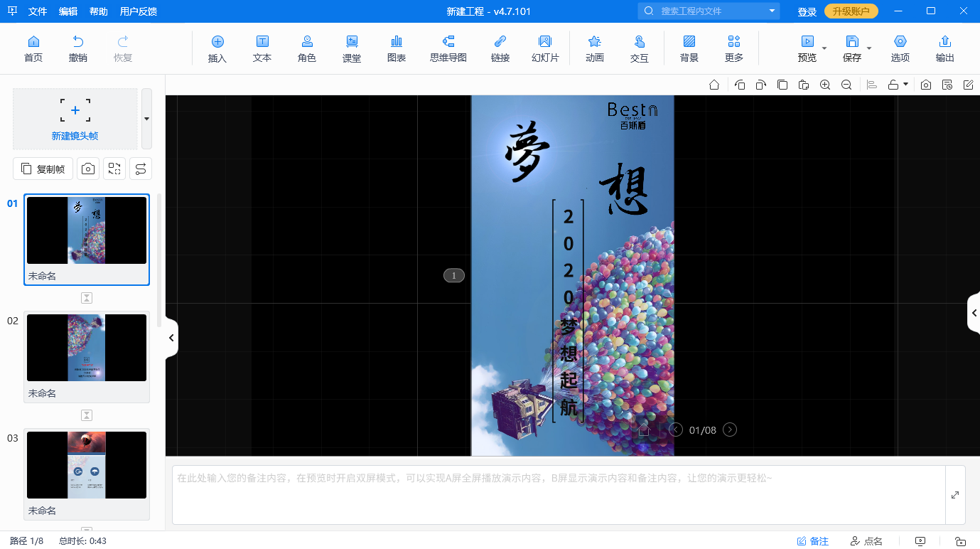
Task: Click the 保存 save icon
Action: click(852, 48)
